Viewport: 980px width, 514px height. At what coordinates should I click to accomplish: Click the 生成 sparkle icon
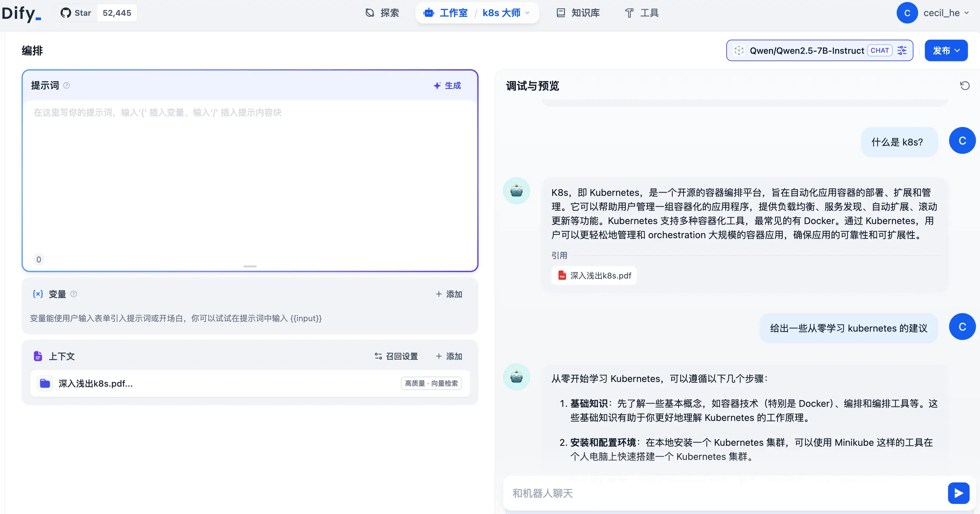(x=437, y=86)
